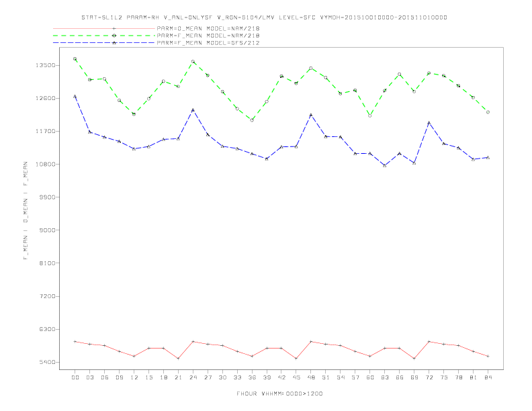This screenshot has width=532, height=411.
Task: Click y-axis tick label 12600
Action: coord(46,98)
